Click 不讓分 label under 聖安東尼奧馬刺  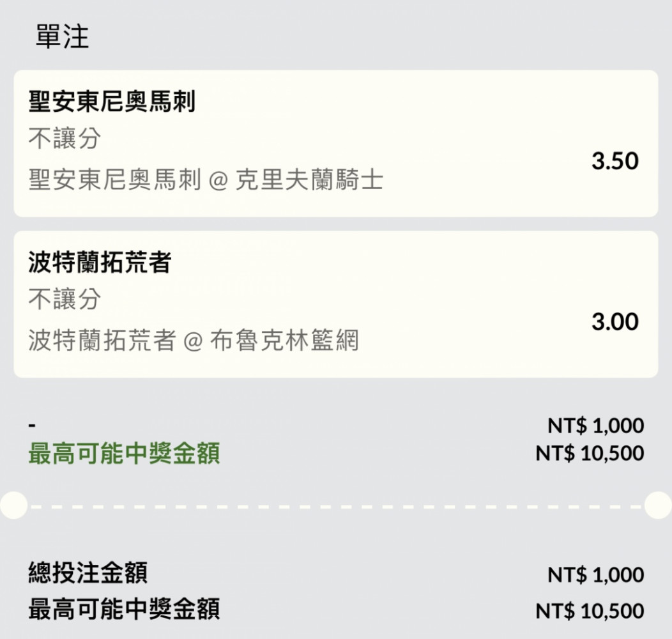[65, 139]
